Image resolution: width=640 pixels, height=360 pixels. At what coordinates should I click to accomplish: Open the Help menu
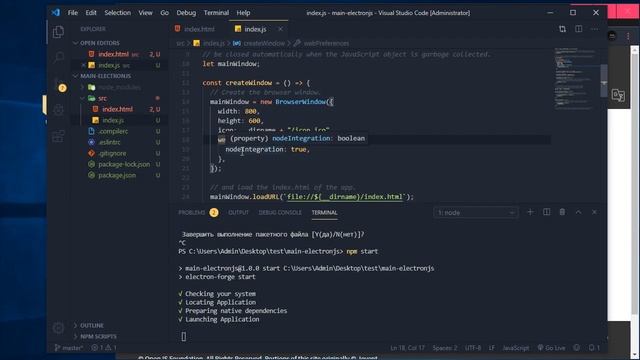(243, 13)
